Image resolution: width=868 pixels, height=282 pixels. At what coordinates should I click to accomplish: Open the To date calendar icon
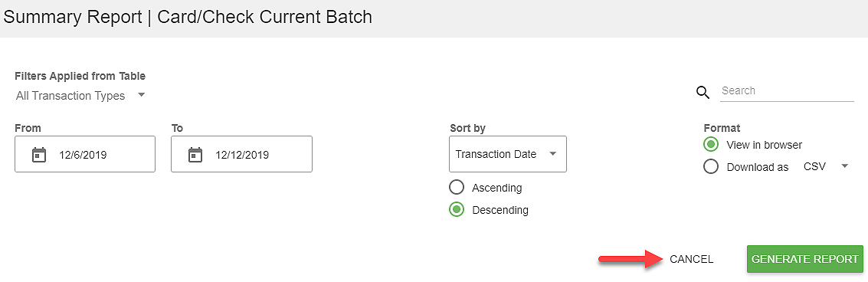(x=195, y=155)
